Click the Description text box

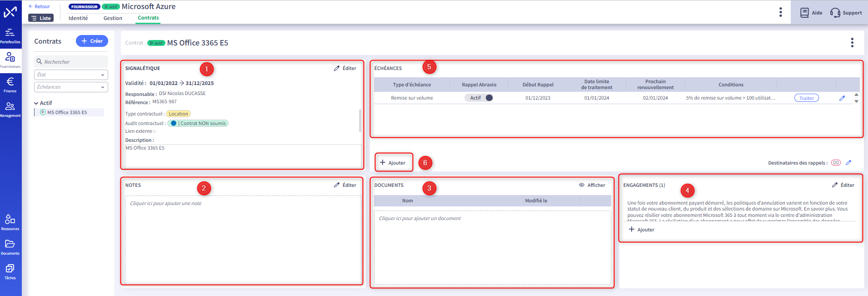(x=243, y=156)
